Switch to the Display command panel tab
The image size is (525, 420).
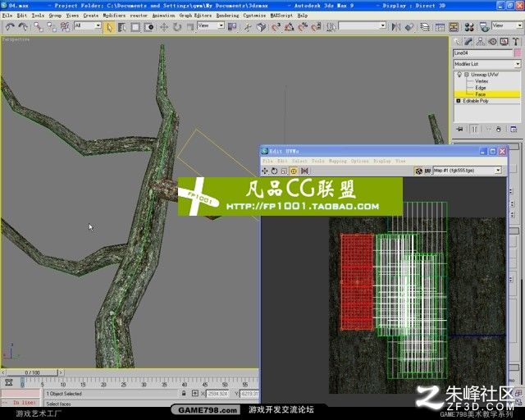(x=504, y=42)
